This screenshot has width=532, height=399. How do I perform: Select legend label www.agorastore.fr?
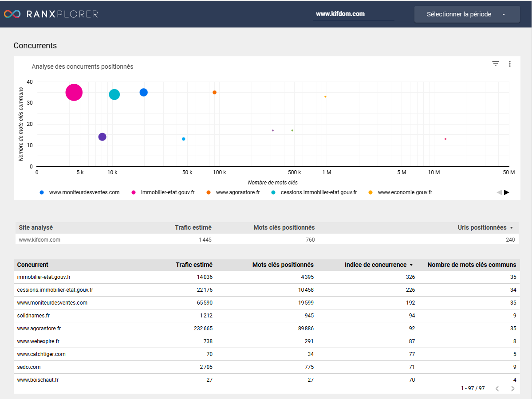coord(238,192)
